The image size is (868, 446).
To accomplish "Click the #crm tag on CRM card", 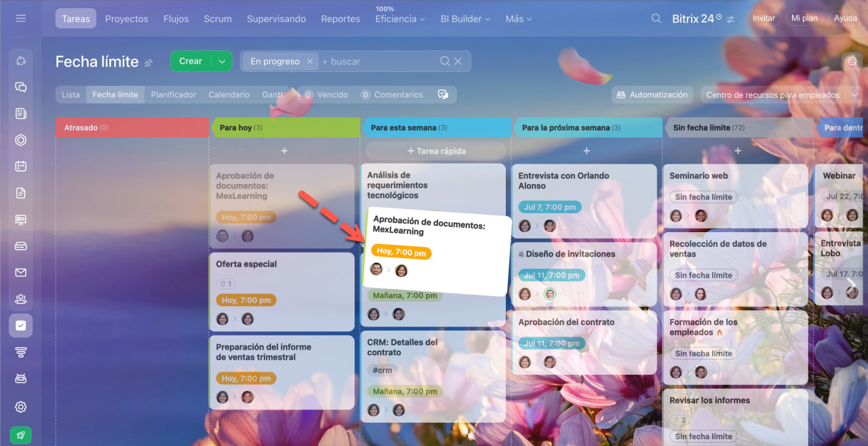I will click(382, 371).
